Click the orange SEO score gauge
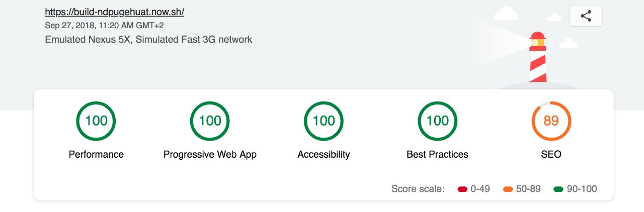 tap(551, 121)
